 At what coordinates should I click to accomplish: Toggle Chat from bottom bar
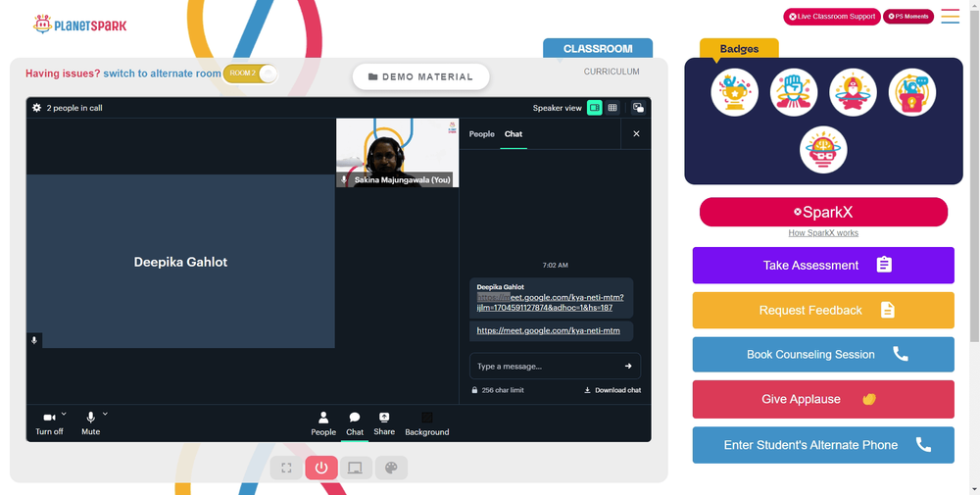(355, 423)
